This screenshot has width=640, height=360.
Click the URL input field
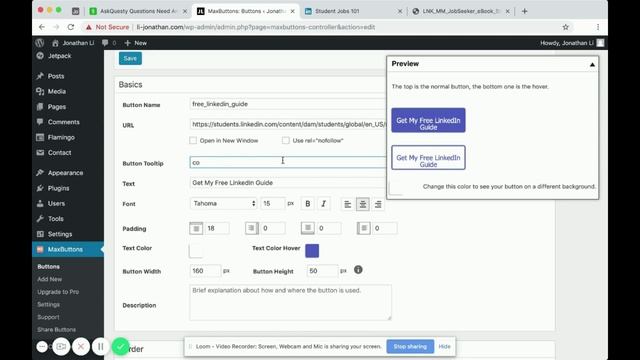(x=288, y=124)
